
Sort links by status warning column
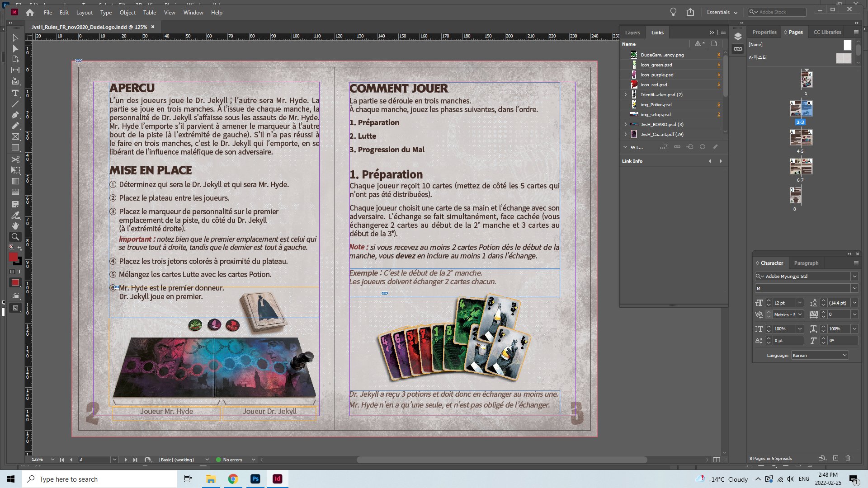(699, 44)
